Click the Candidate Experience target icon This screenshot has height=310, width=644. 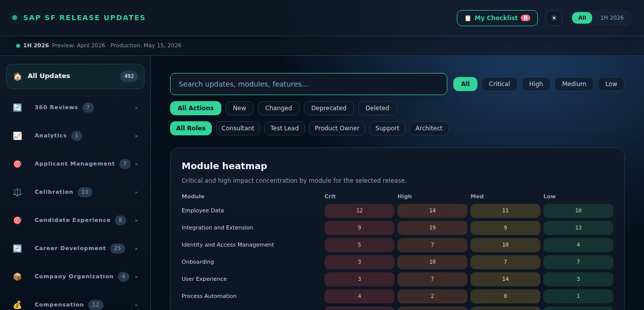18,220
